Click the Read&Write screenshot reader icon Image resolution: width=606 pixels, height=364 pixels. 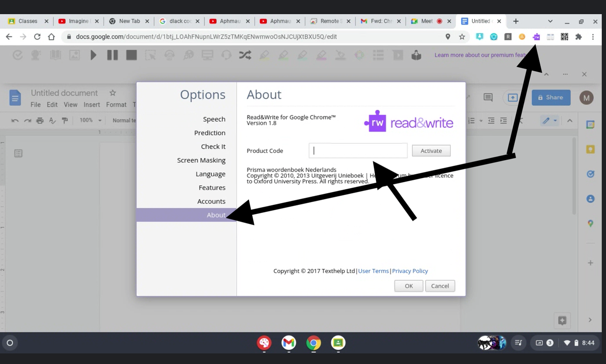click(x=151, y=55)
